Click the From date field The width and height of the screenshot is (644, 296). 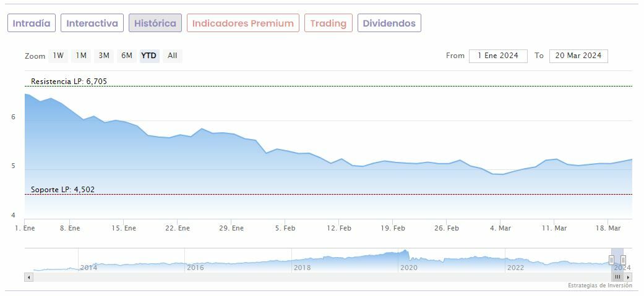pyautogui.click(x=498, y=56)
